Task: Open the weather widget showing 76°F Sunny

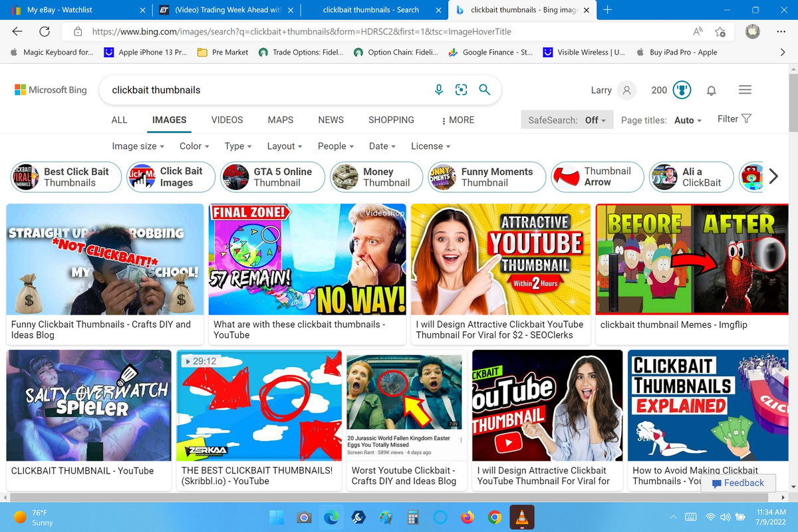Action: [x=33, y=517]
